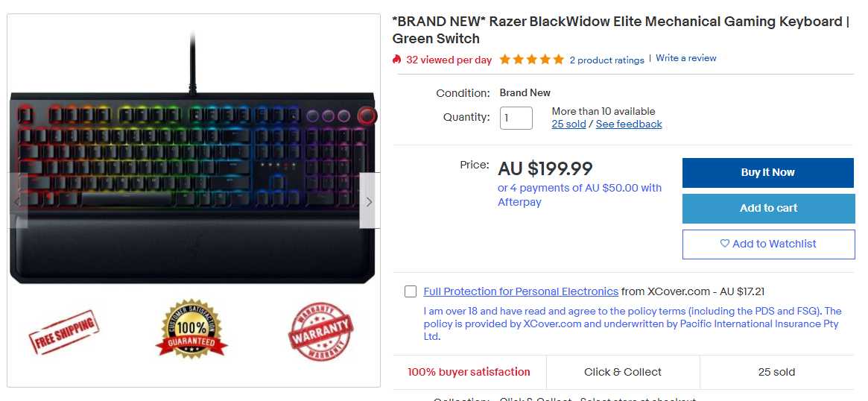The width and height of the screenshot is (868, 401).
Task: Tick the Full Protection insurance checkbox
Action: (411, 291)
